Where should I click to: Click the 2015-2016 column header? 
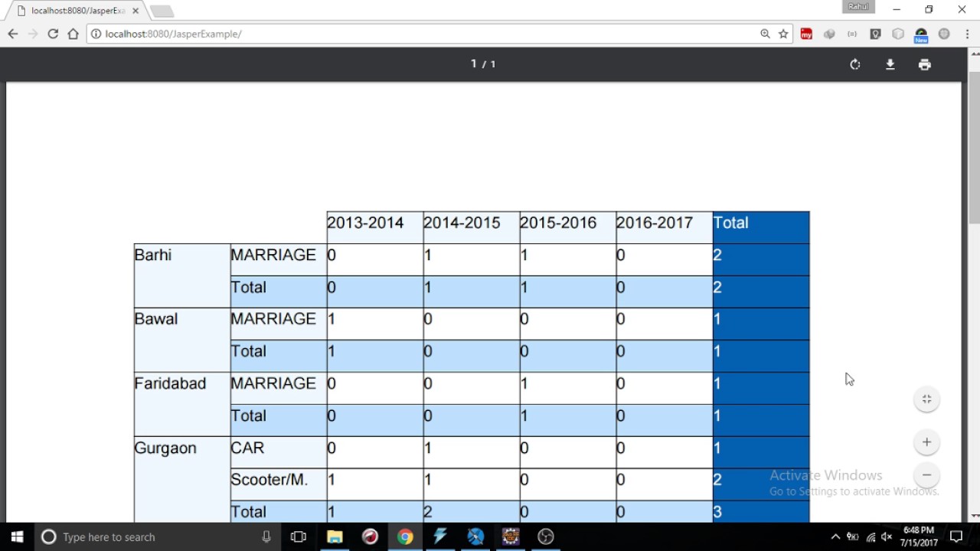pos(567,227)
